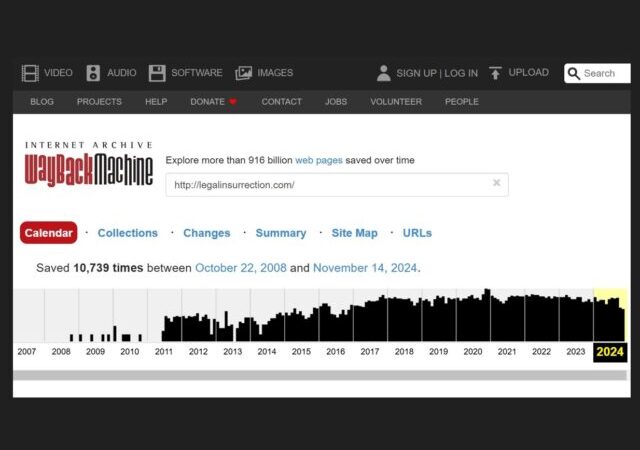Viewport: 640px width, 450px height.
Task: Open the Changes tab
Action: point(206,233)
